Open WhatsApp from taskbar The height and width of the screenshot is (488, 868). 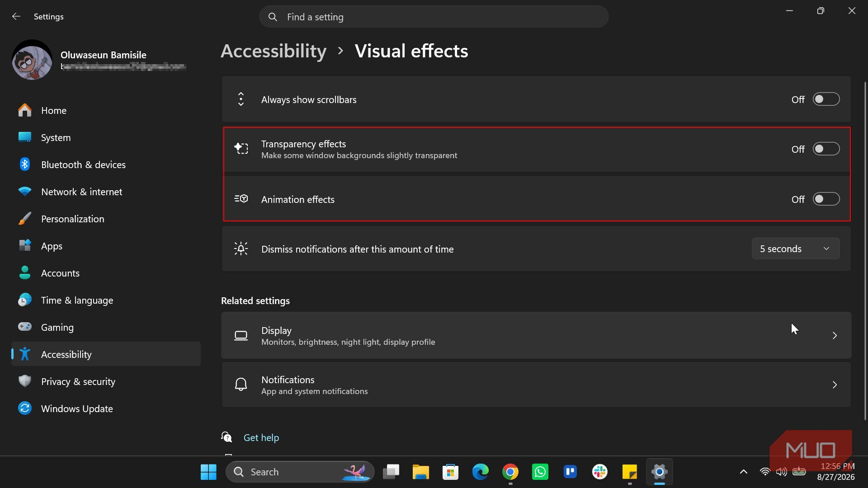(540, 472)
